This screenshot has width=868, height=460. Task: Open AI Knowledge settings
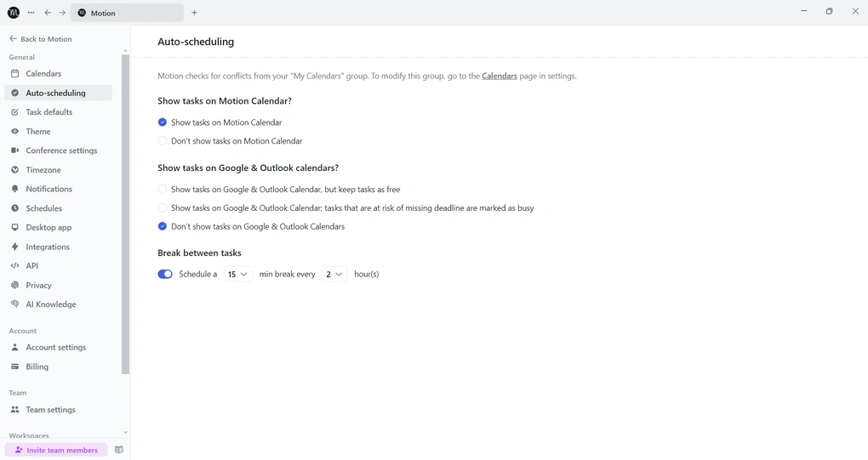(58, 304)
